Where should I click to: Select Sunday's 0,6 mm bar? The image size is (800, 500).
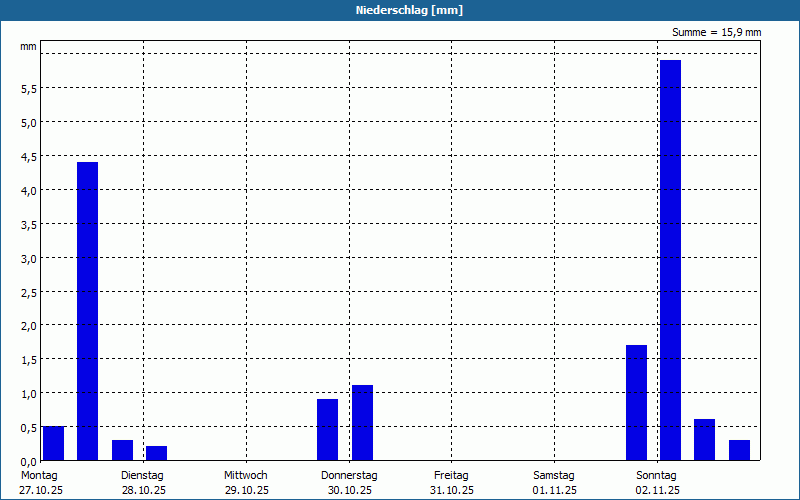pos(705,440)
